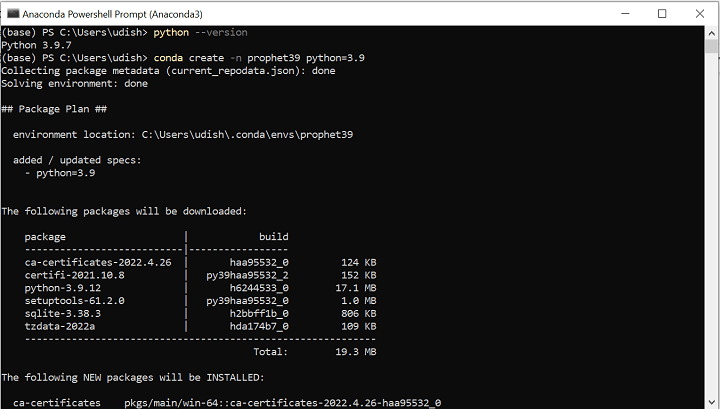Click the scrollbar up arrow
720x409 pixels.
(712, 33)
